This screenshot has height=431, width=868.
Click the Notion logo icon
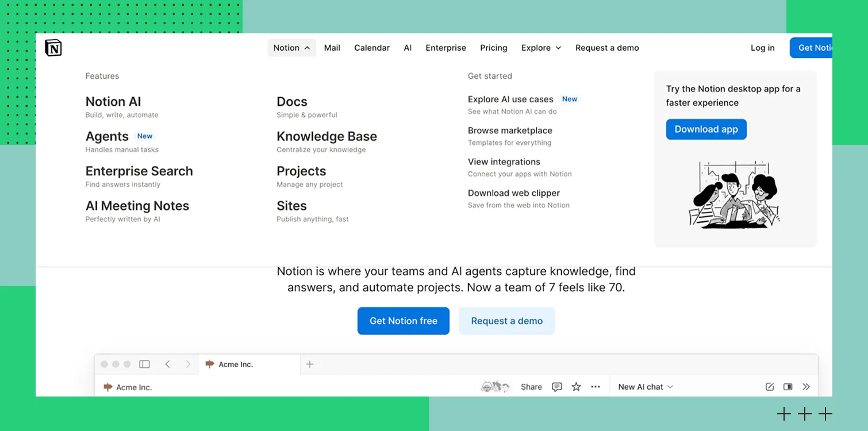tap(53, 48)
